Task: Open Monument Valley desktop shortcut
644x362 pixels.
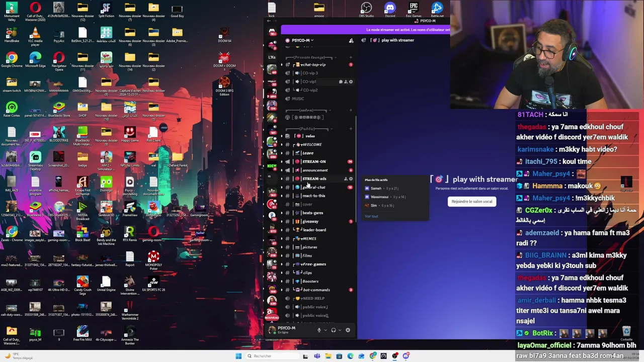Action: (x=12, y=11)
